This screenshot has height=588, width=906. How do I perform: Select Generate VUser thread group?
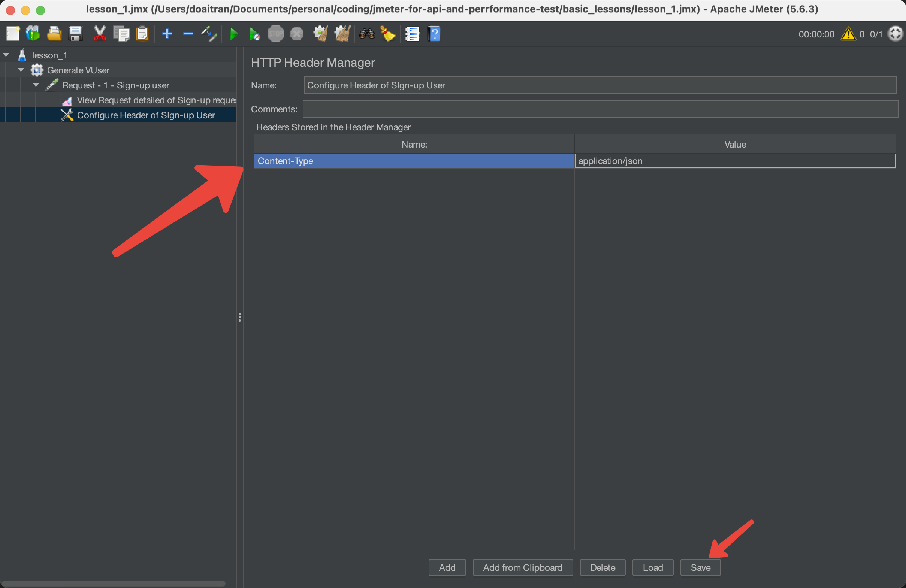(78, 70)
